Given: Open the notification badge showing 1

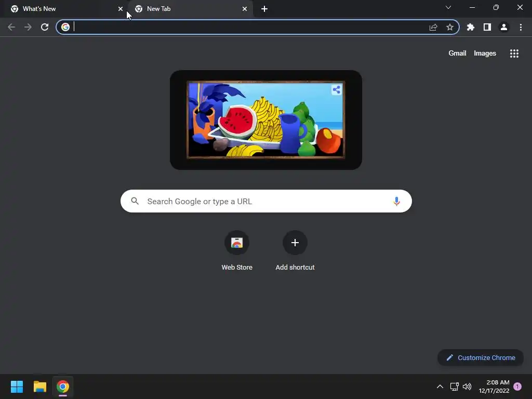Looking at the screenshot, I should (x=517, y=387).
